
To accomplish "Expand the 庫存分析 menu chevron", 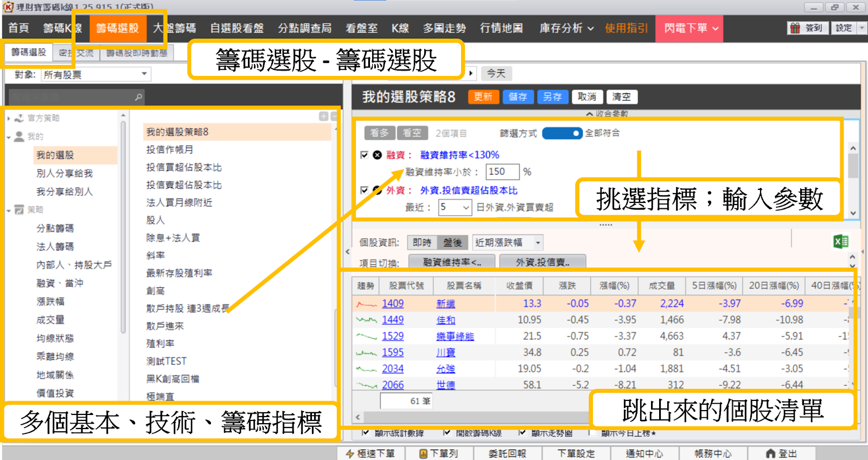I will (590, 29).
